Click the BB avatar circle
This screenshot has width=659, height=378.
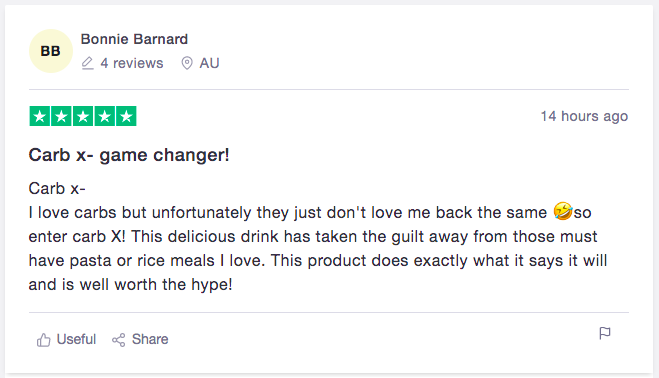click(50, 51)
